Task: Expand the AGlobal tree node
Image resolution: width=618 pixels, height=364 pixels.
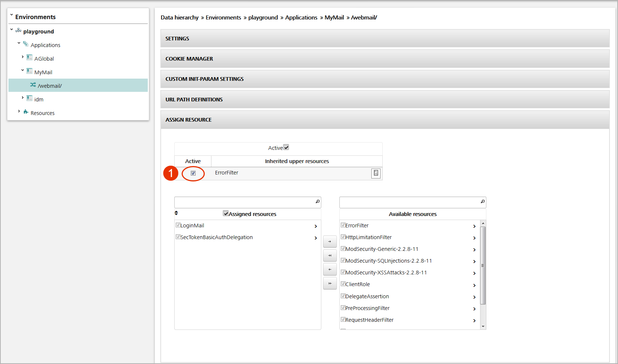Action: pyautogui.click(x=22, y=57)
